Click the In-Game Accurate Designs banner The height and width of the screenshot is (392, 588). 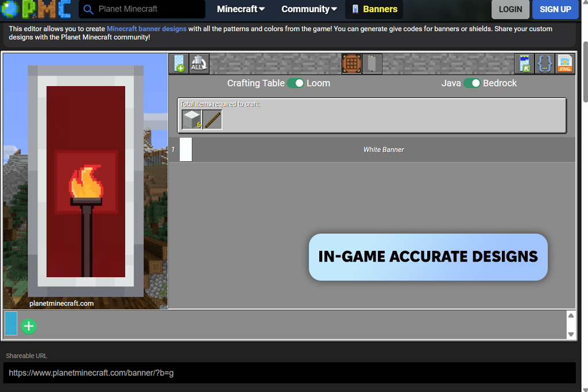428,257
